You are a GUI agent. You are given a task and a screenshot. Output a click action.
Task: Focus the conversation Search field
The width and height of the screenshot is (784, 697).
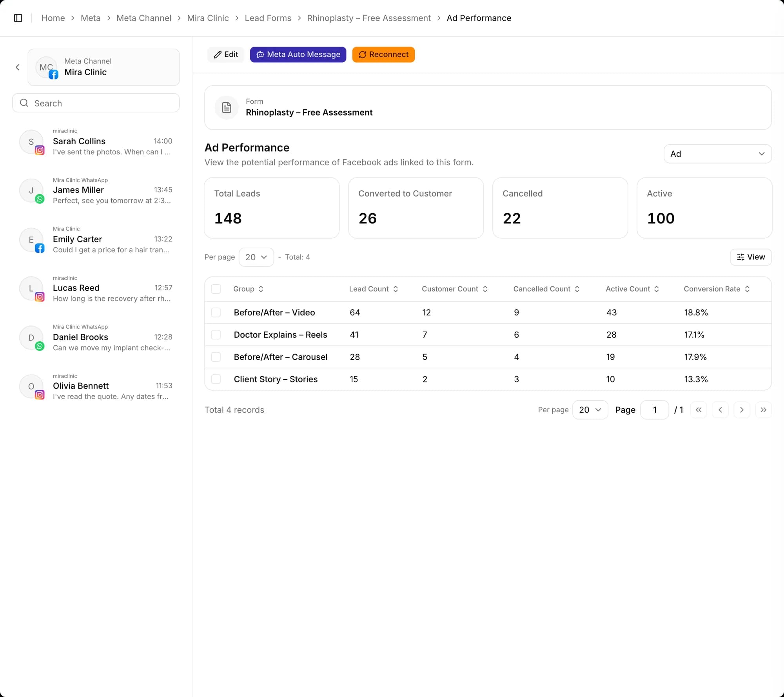pyautogui.click(x=96, y=103)
